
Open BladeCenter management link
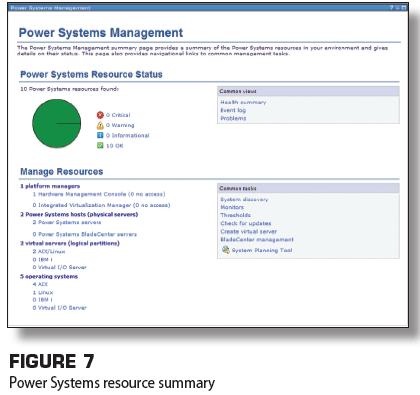coord(257,239)
